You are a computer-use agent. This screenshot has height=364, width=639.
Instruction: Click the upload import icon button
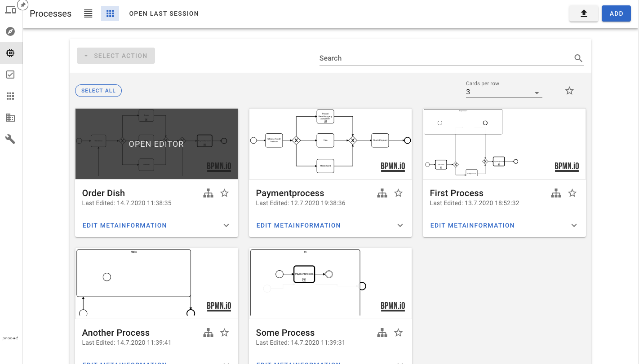[x=584, y=13]
